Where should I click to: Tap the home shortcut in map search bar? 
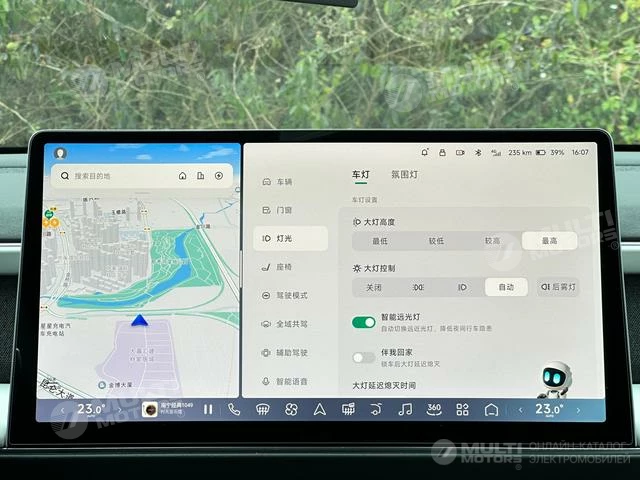(x=183, y=176)
